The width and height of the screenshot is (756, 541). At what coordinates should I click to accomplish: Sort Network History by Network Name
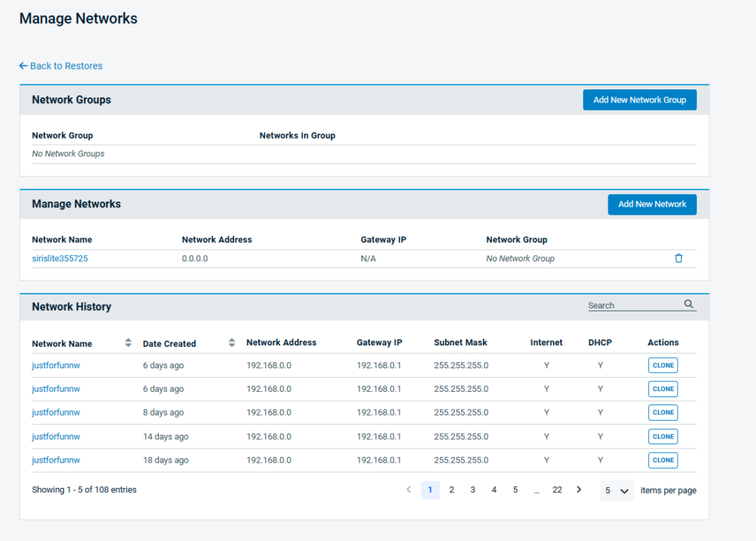tap(128, 342)
